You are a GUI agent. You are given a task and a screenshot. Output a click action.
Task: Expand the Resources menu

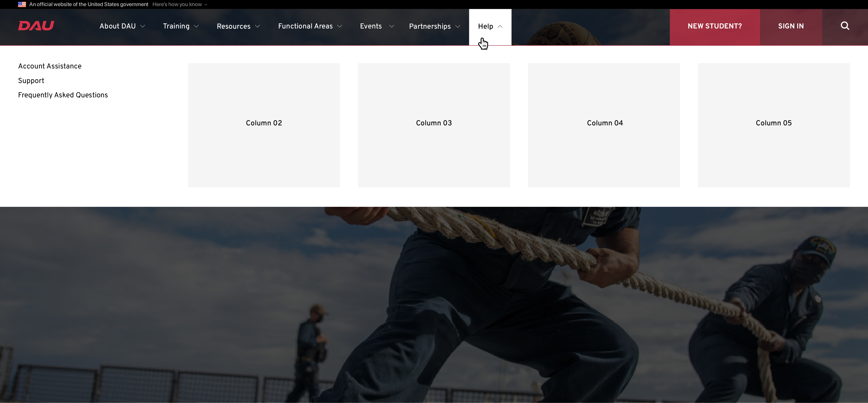click(238, 26)
